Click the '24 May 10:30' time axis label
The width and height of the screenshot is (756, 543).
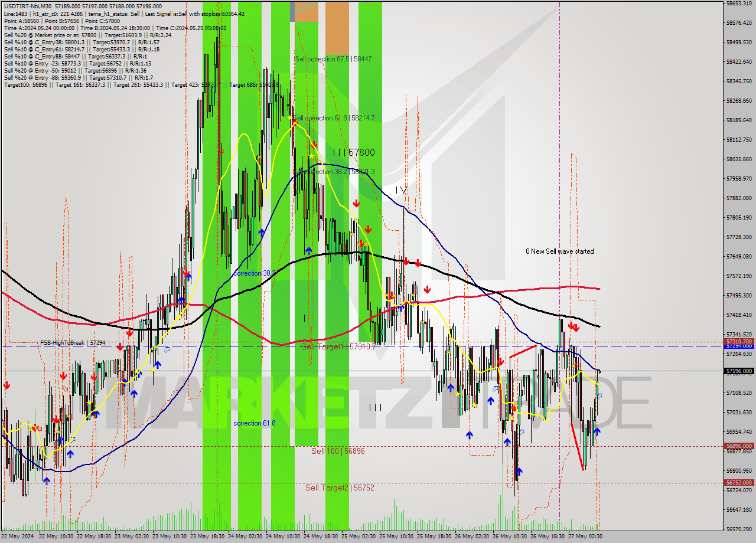point(283,537)
